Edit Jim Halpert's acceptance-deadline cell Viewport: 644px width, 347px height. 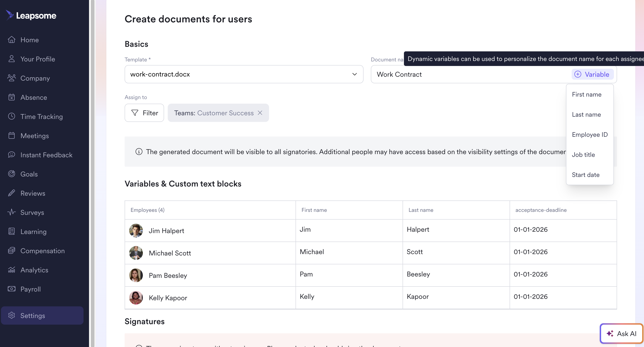click(x=563, y=229)
